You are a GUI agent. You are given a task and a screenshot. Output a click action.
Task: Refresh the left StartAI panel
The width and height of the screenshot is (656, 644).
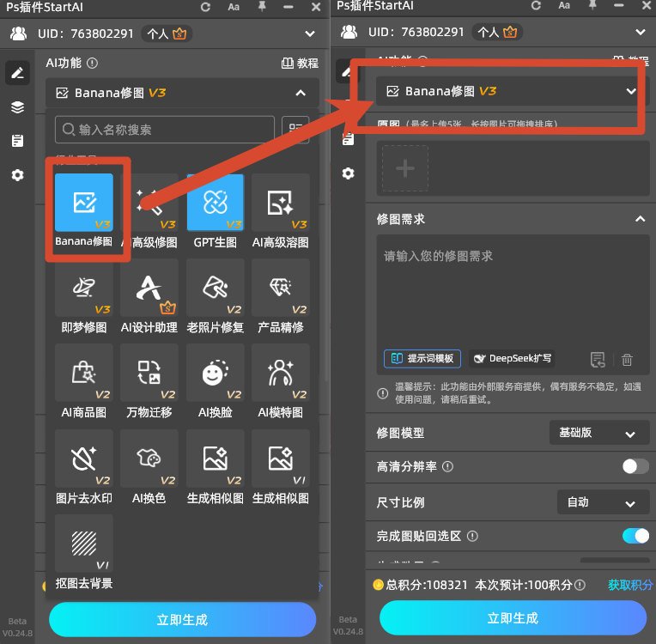click(205, 7)
